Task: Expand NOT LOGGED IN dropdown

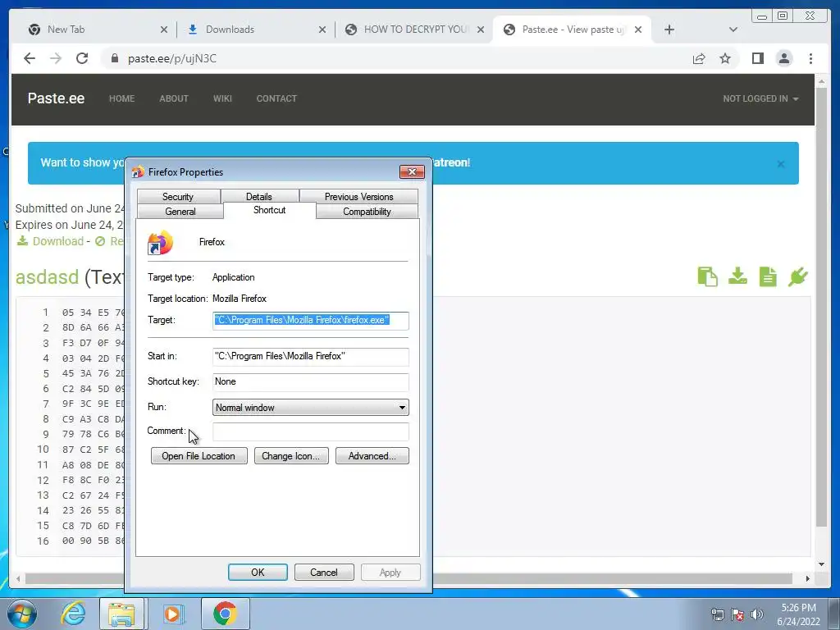Action: (760, 98)
